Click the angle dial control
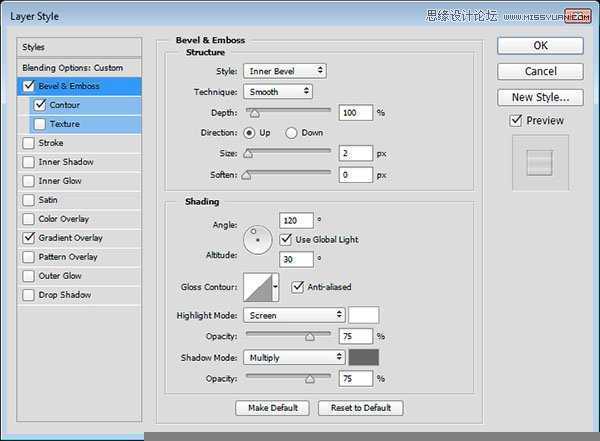The width and height of the screenshot is (600, 441). click(258, 240)
